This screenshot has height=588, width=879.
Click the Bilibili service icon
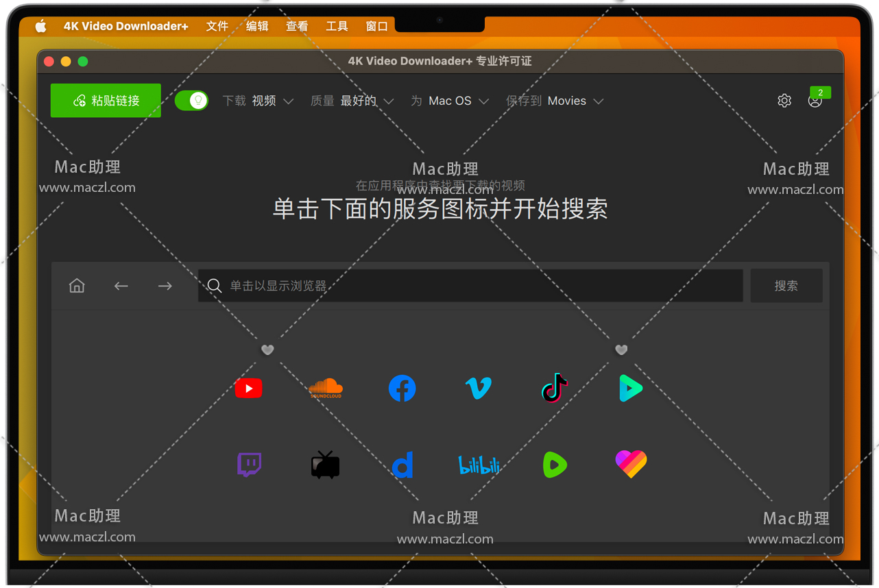click(478, 465)
